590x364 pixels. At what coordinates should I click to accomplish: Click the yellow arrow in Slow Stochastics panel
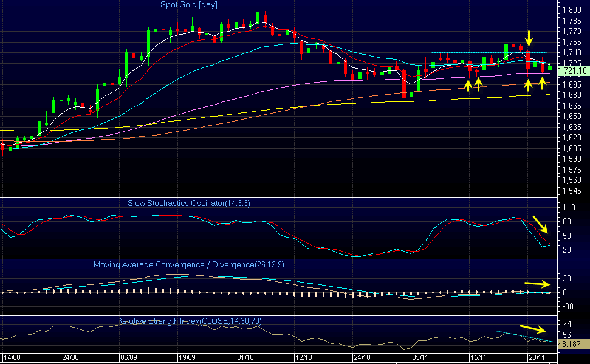540,224
